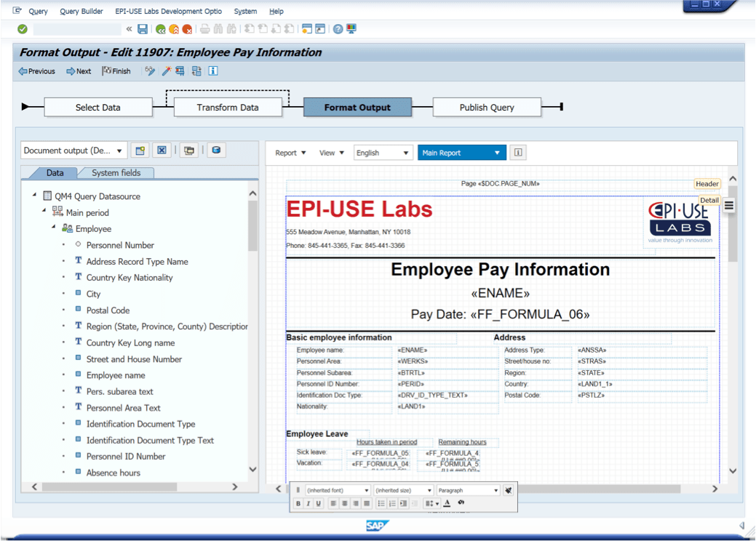756x541 pixels.
Task: Open EPI-USE Labs Development Optio menu
Action: (x=168, y=11)
